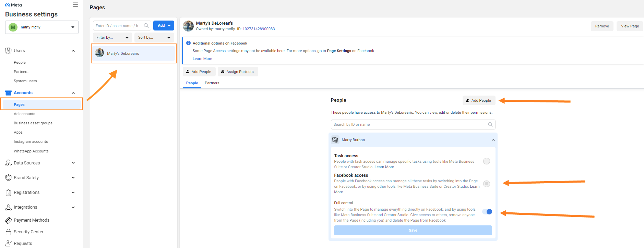The image size is (644, 248).
Task: Click the Brand Safety shield icon
Action: click(x=8, y=178)
